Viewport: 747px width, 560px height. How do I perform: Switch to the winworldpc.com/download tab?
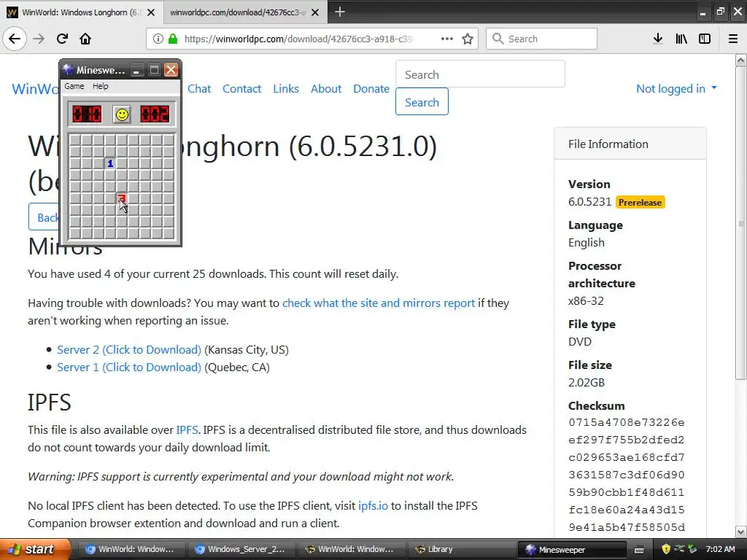tap(238, 12)
